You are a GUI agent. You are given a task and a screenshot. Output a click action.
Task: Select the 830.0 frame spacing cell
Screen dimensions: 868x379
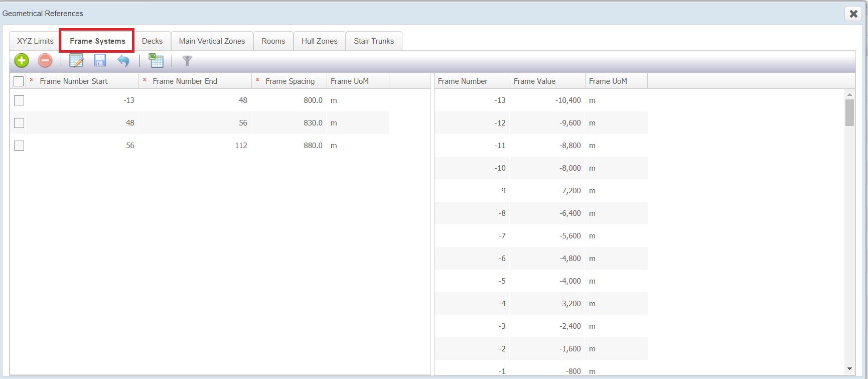[x=289, y=123]
